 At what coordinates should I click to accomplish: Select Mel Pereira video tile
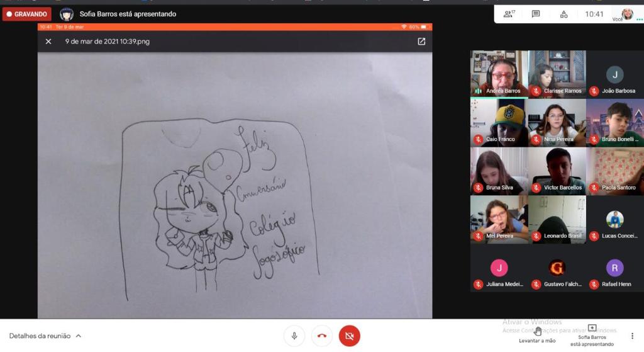click(x=499, y=220)
